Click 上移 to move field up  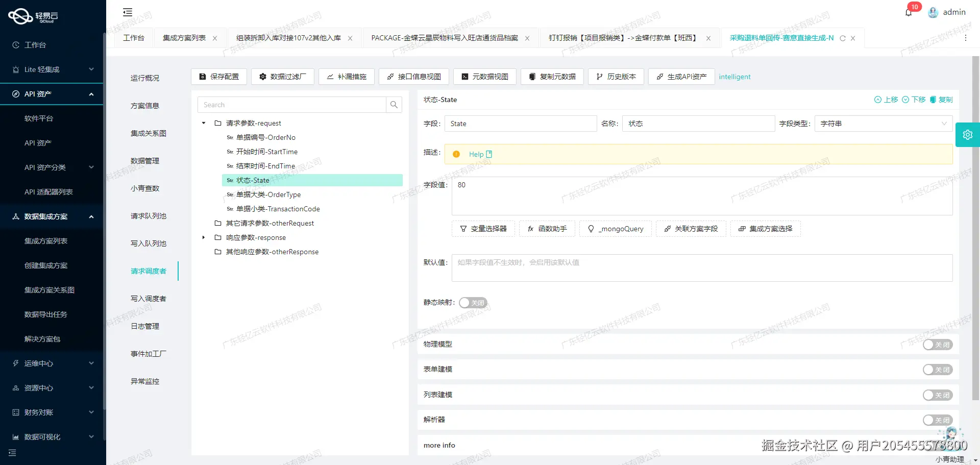click(886, 100)
